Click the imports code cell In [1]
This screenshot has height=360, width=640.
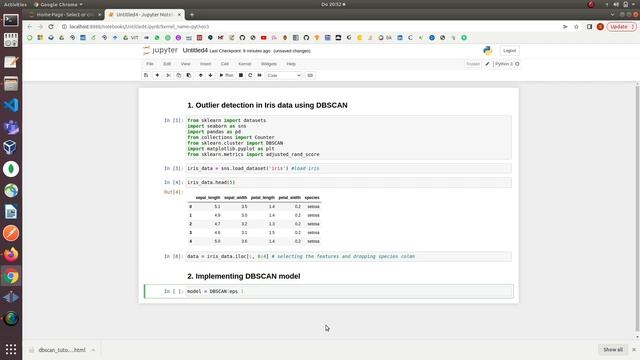pos(349,138)
